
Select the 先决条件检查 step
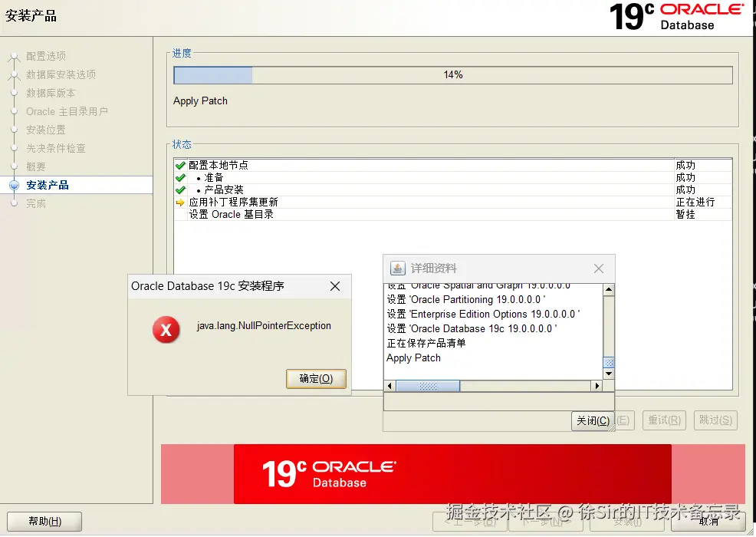(x=56, y=148)
